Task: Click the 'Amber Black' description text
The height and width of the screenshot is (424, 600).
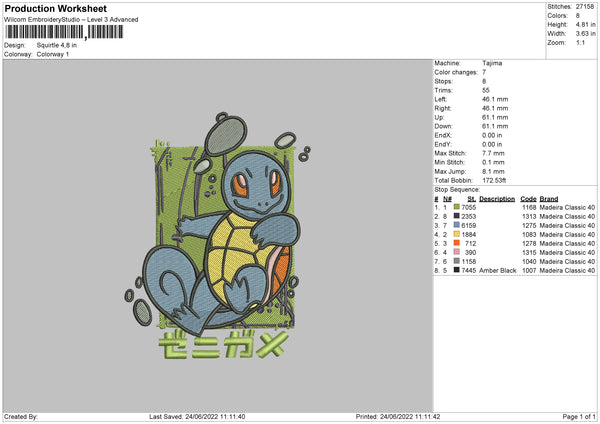Action: (497, 271)
